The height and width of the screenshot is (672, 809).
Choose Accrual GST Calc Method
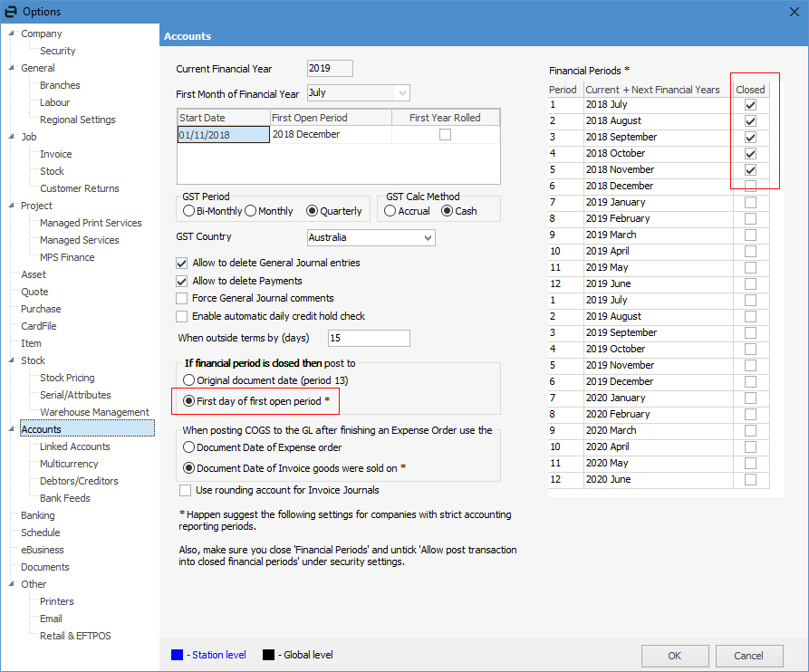pyautogui.click(x=390, y=211)
